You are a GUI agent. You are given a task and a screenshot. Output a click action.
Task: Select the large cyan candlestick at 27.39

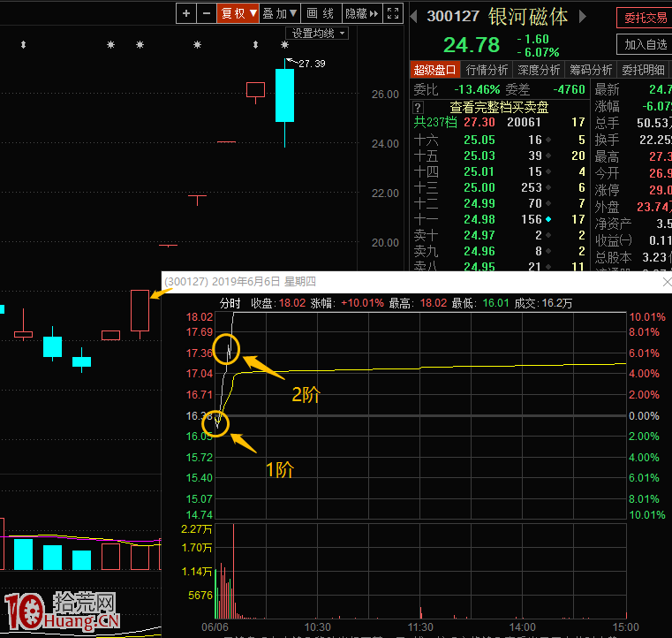pyautogui.click(x=284, y=95)
